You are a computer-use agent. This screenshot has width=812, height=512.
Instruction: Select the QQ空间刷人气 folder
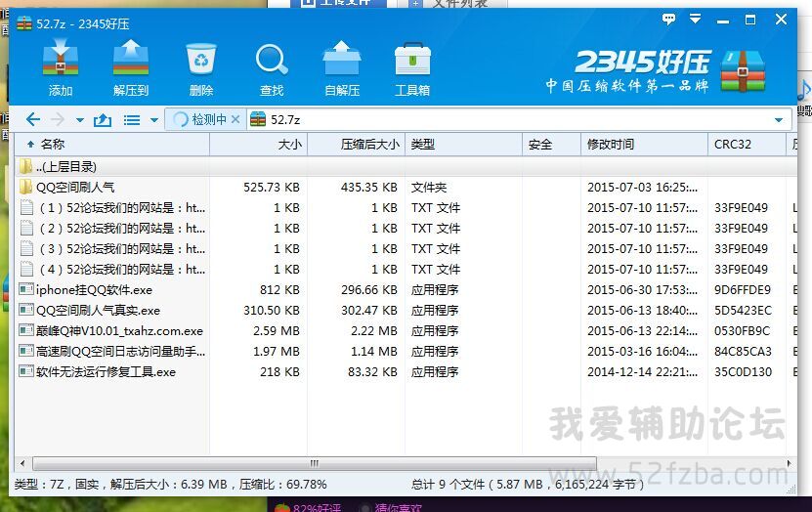(x=75, y=187)
